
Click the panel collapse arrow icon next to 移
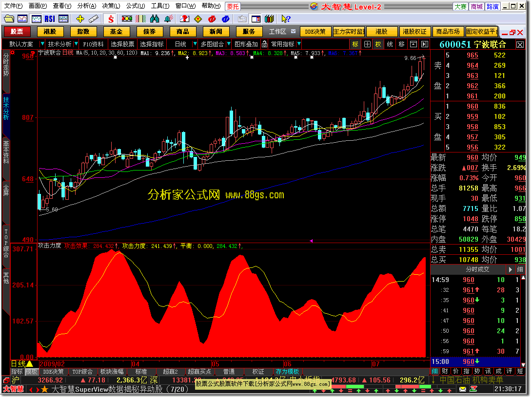point(414,44)
